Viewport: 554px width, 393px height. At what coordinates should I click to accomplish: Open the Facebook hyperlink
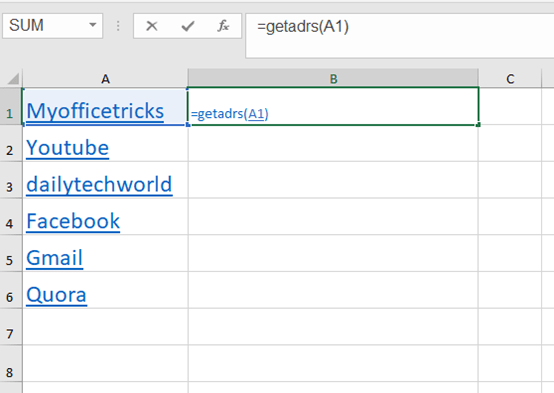(73, 222)
